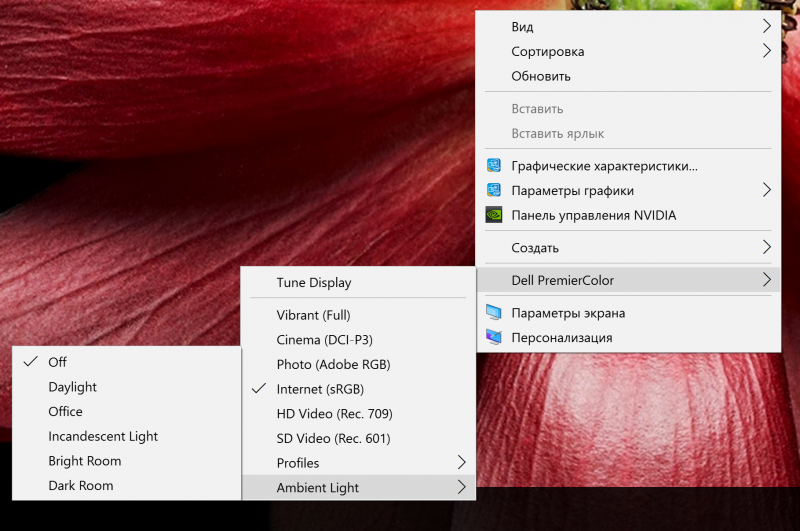
Task: Click the NVIDIA logo icon
Action: [x=493, y=215]
